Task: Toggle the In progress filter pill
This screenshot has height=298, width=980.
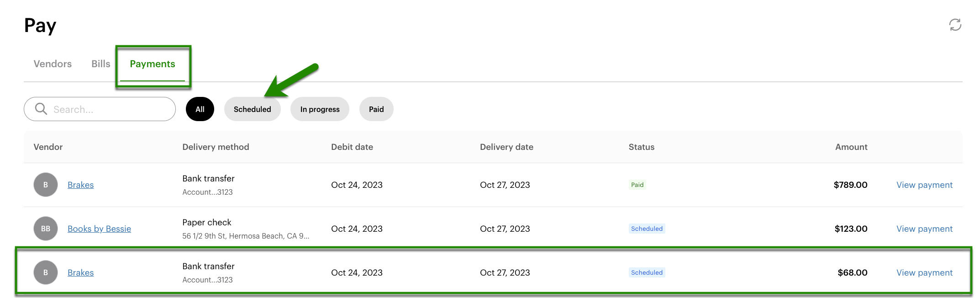Action: pyautogui.click(x=319, y=109)
